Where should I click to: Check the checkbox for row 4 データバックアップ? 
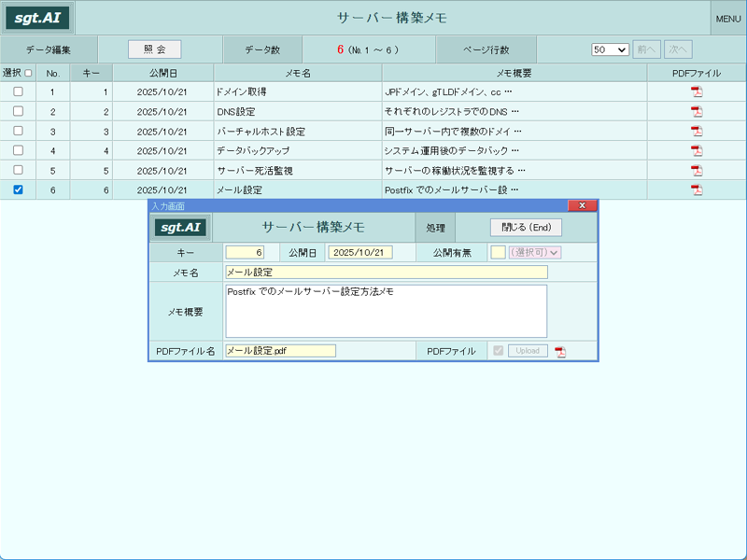click(18, 150)
